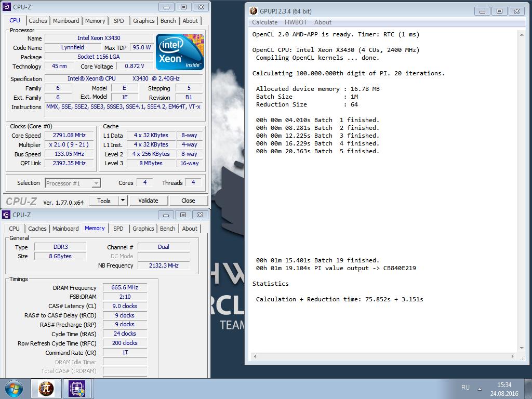The width and height of the screenshot is (532, 399).
Task: Open the Tools dropdown arrow in CPU-Z
Action: [x=123, y=201]
